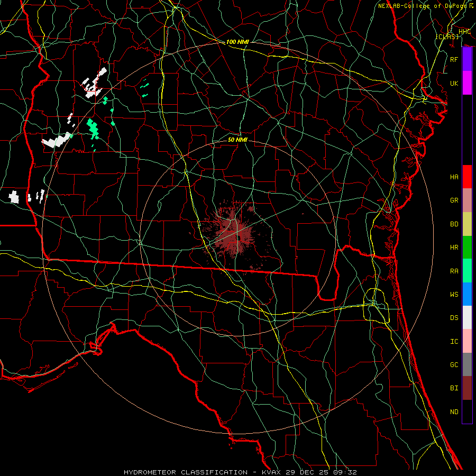This screenshot has height=476, width=476.
Task: Click the 'HA' legend label
Action: click(454, 177)
